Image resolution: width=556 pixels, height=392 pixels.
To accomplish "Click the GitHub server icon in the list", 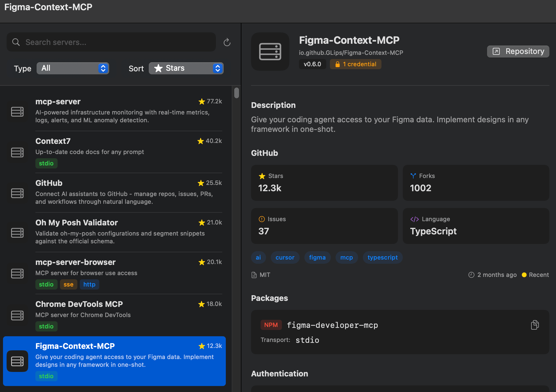I will [x=17, y=193].
